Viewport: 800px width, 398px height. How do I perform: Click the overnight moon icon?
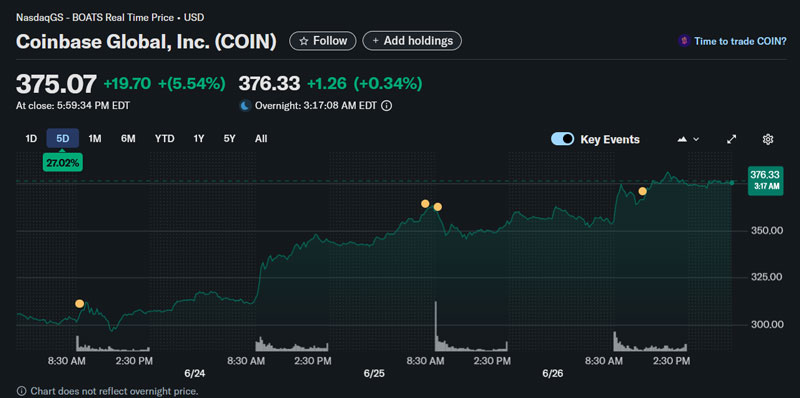[x=245, y=106]
